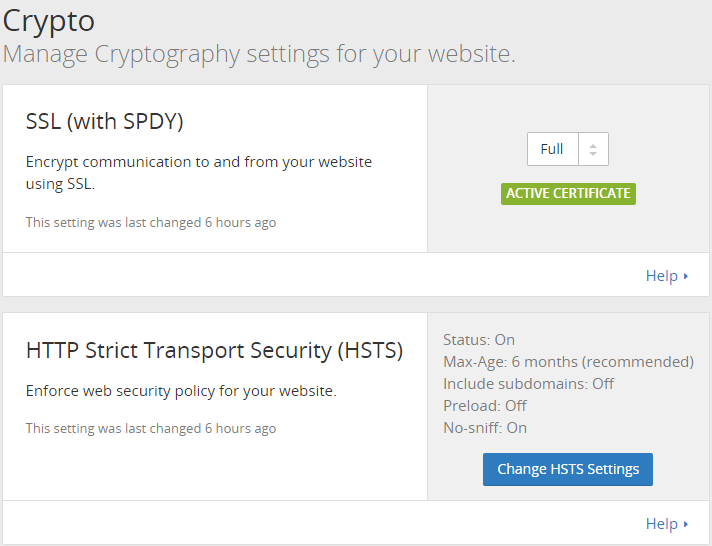Select the SSL (with SPDY) title
This screenshot has height=546, width=712.
[105, 122]
